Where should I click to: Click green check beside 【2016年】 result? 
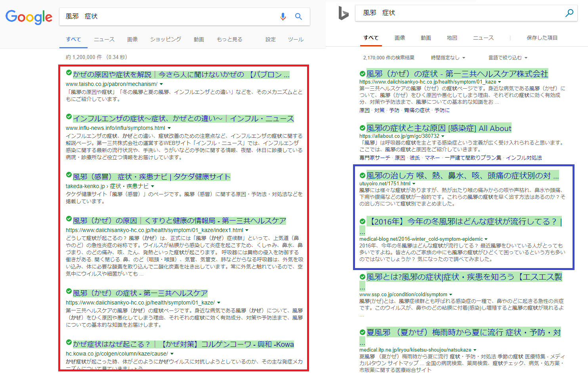(x=362, y=221)
